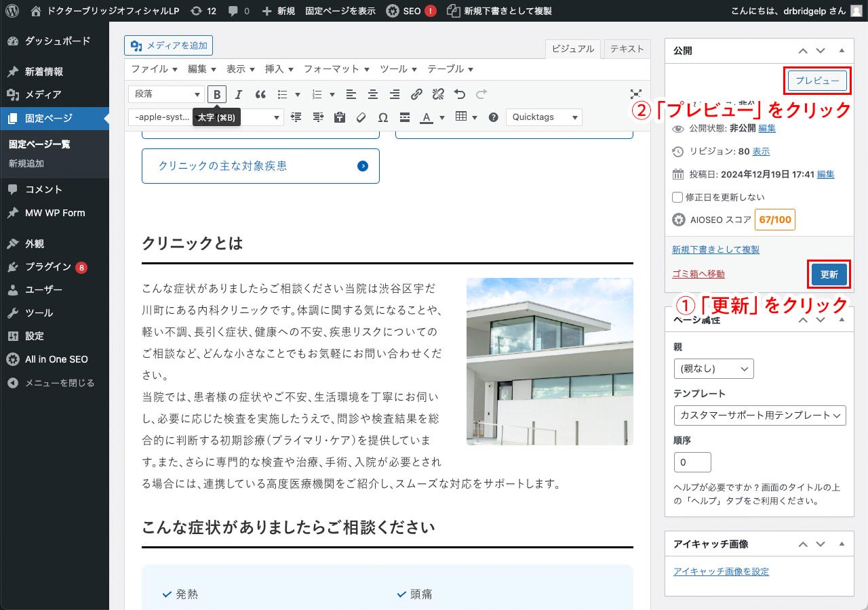Click the 更新 update button
868x610 pixels.
click(829, 274)
